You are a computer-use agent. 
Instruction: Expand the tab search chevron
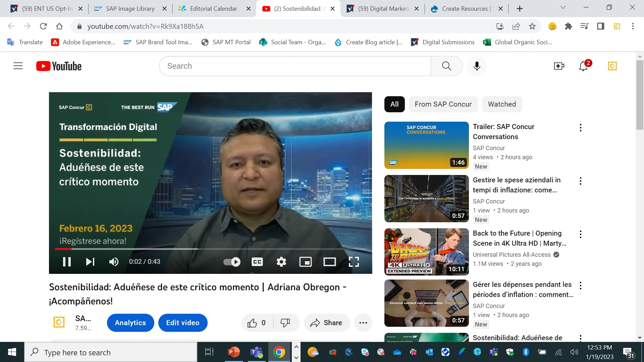pos(563,8)
